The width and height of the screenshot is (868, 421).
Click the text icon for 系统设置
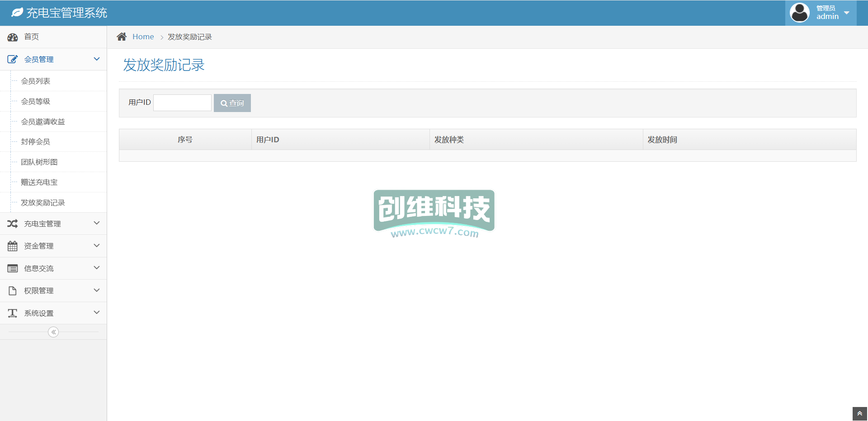pyautogui.click(x=13, y=313)
